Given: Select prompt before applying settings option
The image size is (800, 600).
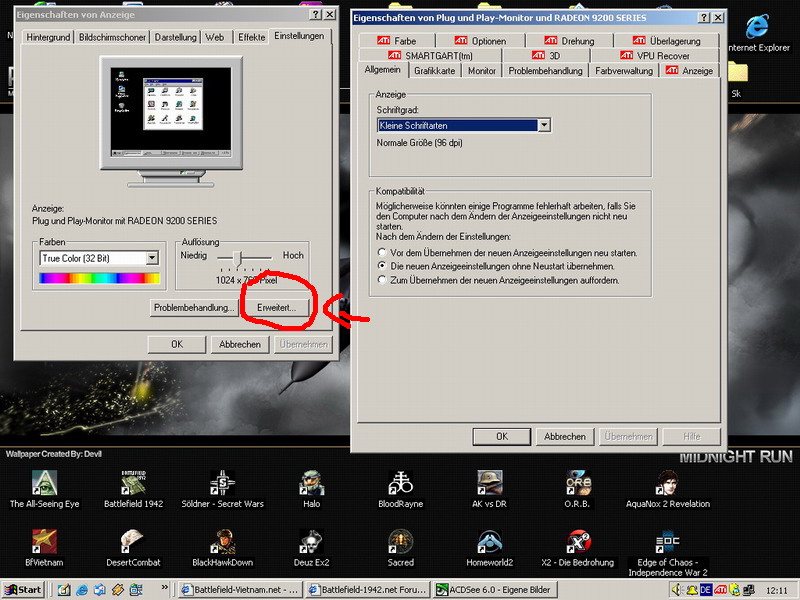Looking at the screenshot, I should point(382,280).
